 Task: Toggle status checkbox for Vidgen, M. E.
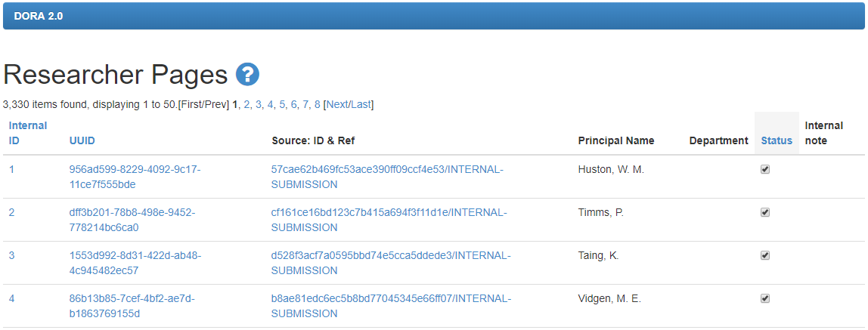point(765,299)
